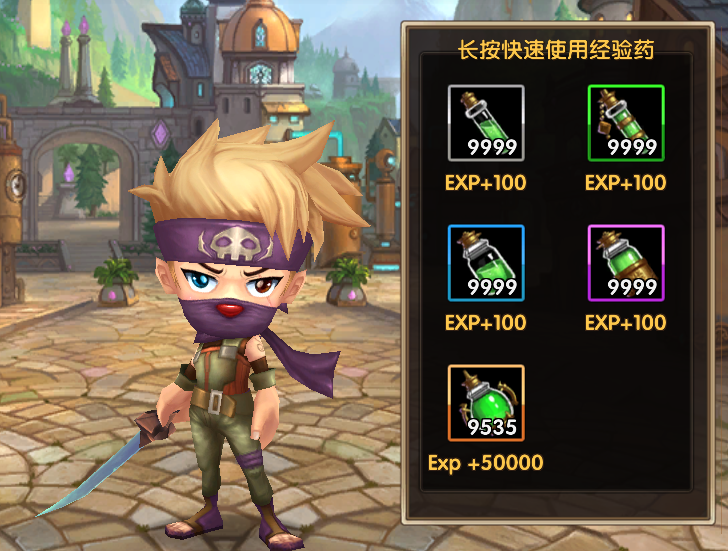
Task: Click the Exp +50000 label
Action: click(x=486, y=463)
